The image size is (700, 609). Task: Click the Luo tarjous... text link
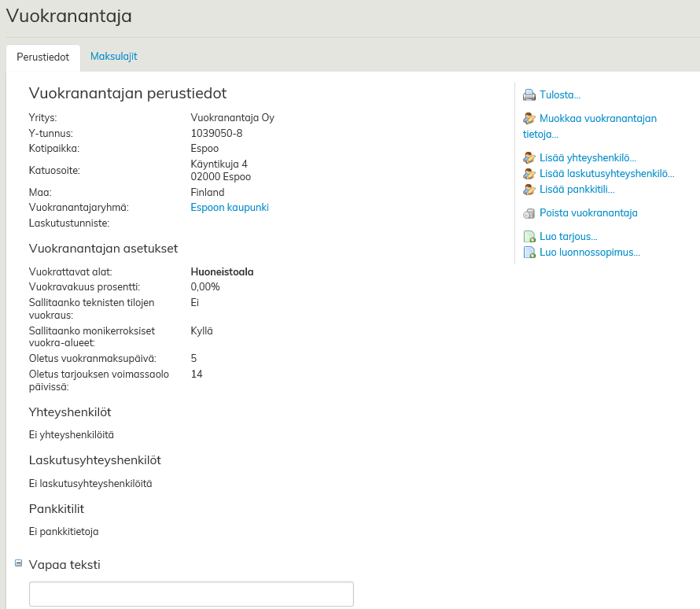pos(568,237)
